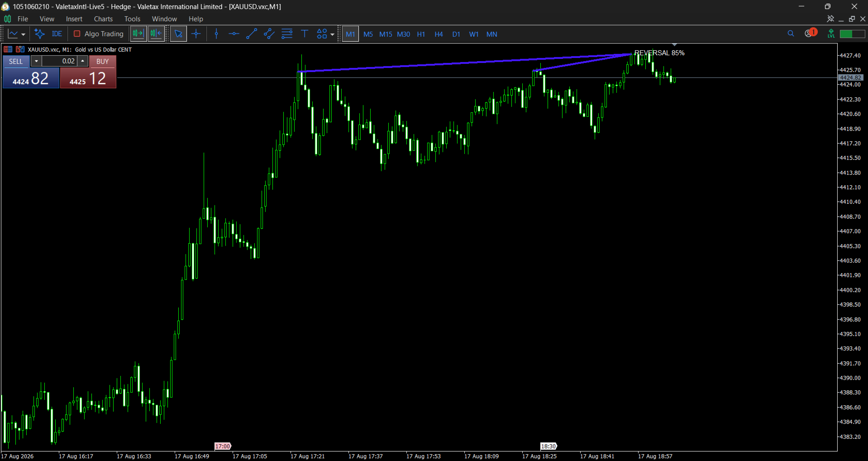
Task: Switch to D1 timeframe
Action: pyautogui.click(x=456, y=34)
